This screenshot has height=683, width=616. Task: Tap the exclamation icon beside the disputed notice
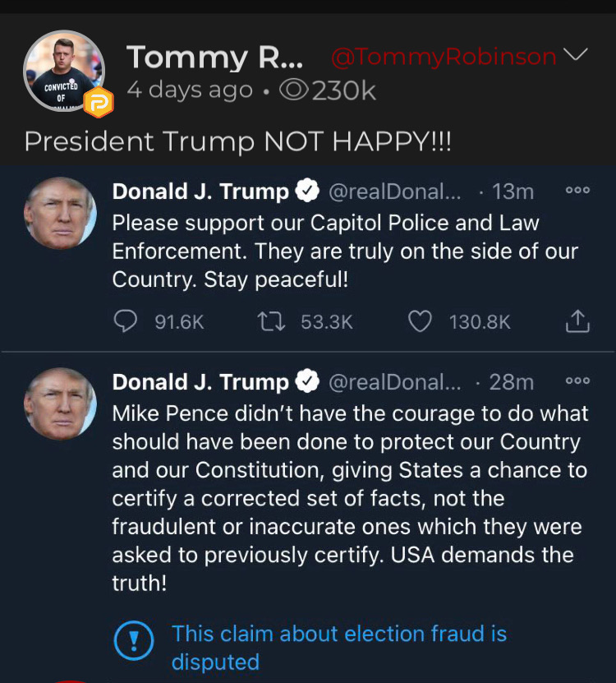point(135,640)
